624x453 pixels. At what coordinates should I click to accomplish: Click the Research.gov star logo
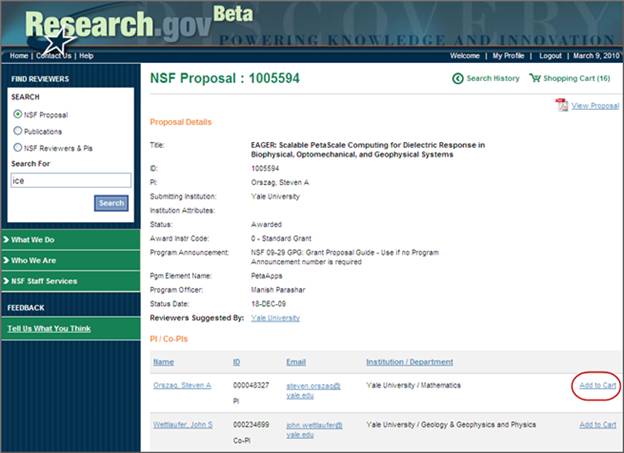point(58,41)
